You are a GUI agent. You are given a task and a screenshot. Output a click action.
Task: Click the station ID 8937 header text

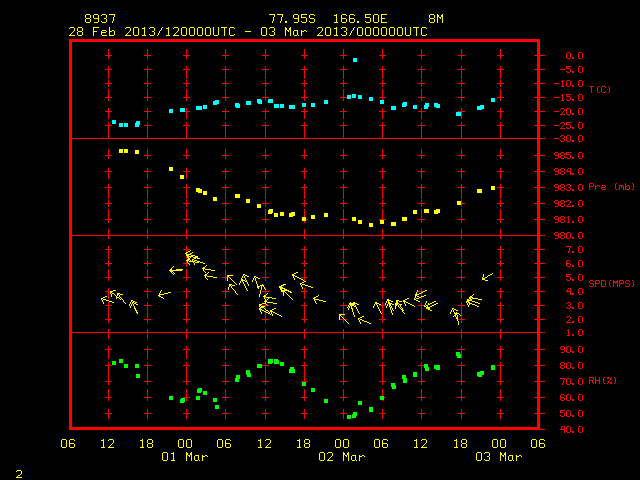100,19
